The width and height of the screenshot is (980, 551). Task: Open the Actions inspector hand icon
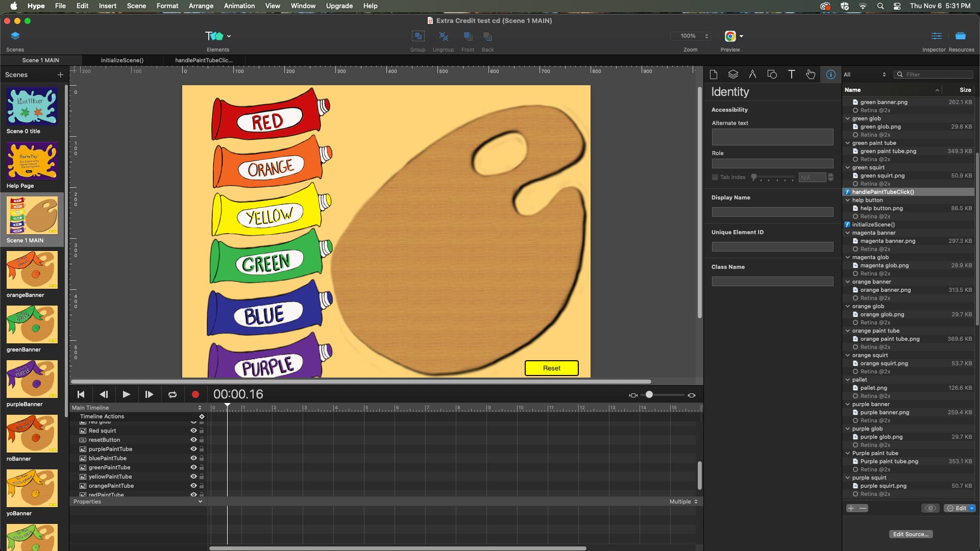[x=811, y=74]
